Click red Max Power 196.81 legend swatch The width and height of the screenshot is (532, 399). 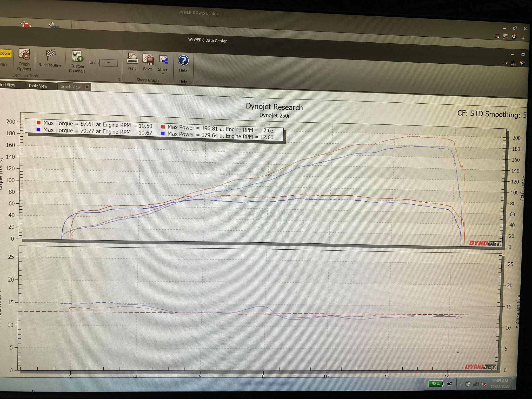point(163,127)
